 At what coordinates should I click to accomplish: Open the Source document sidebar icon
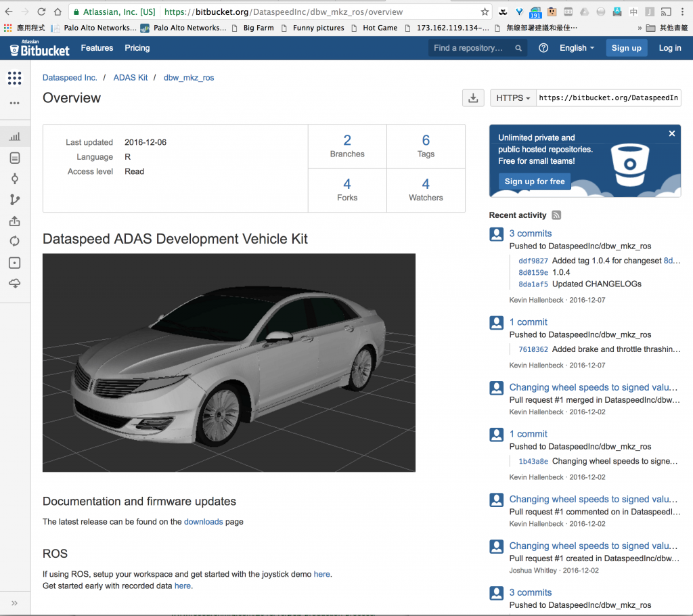[x=15, y=158]
